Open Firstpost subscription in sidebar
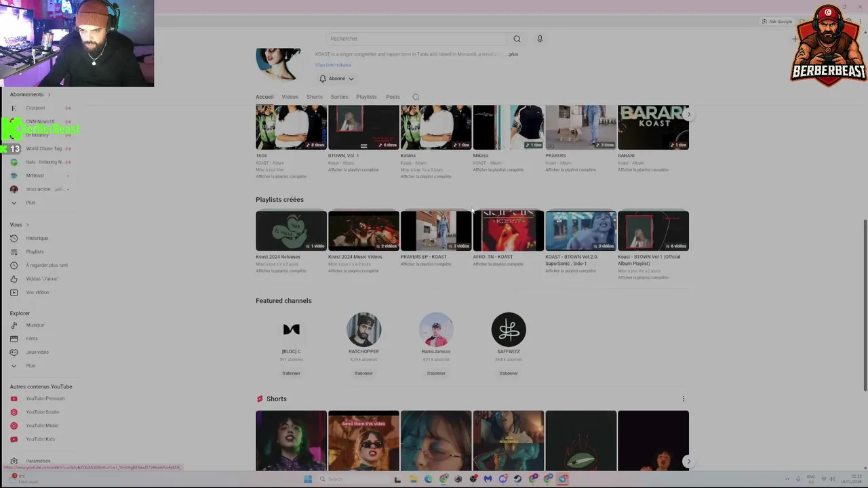This screenshot has height=488, width=868. pyautogui.click(x=35, y=108)
